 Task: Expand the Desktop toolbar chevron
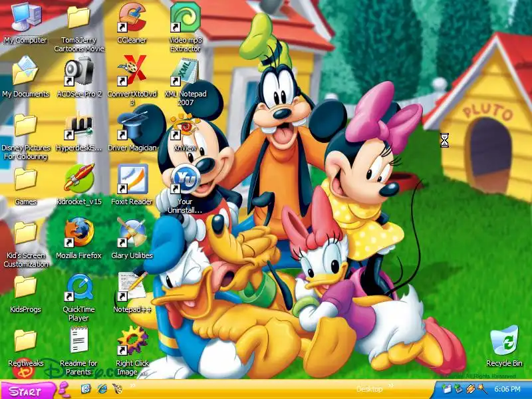(x=391, y=386)
